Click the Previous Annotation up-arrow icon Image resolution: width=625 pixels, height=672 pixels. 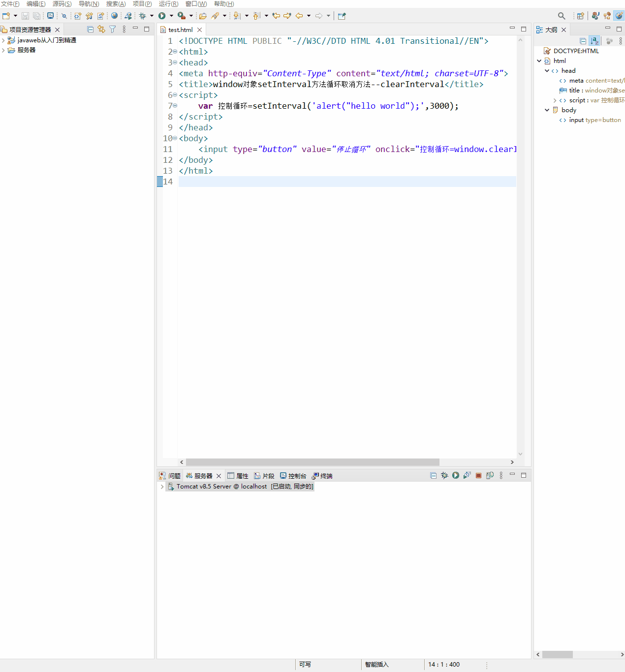coord(256,16)
